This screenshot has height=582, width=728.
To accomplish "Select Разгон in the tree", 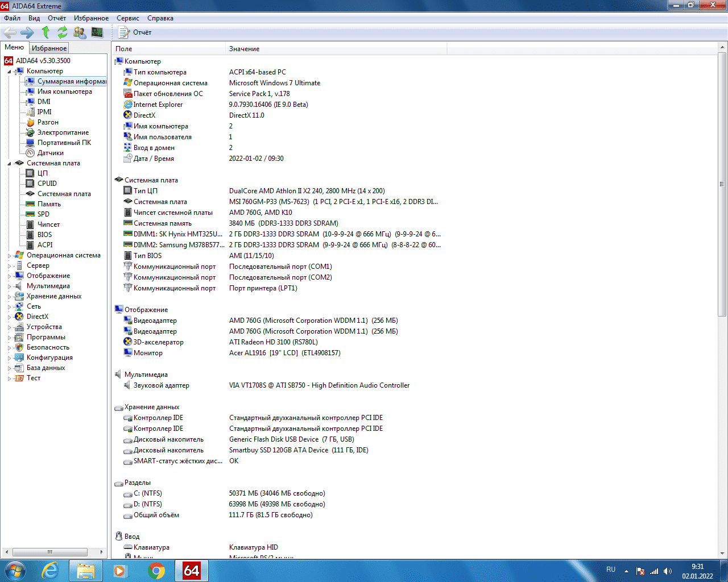I will tap(48, 122).
